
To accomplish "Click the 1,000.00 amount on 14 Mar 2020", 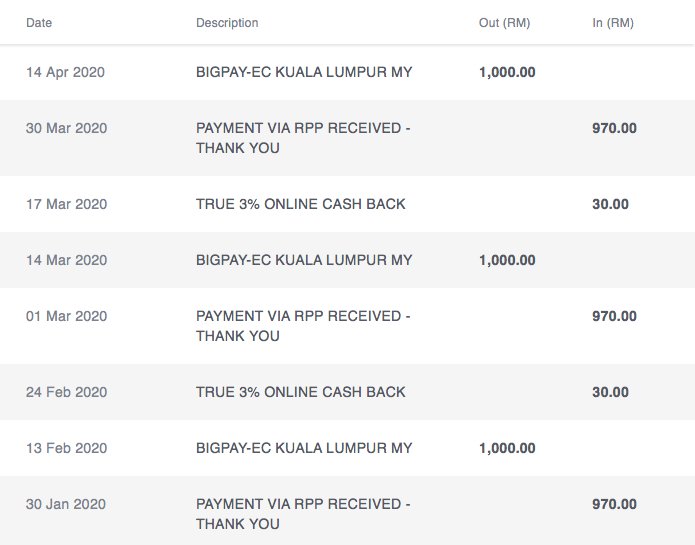I will point(507,260).
